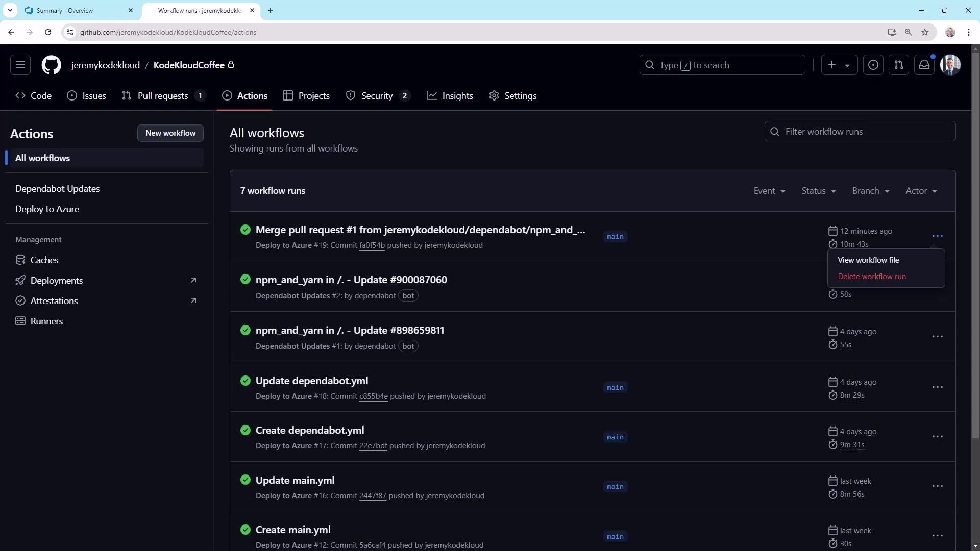Open the GitHub hamburger navigation menu

pos(20,65)
